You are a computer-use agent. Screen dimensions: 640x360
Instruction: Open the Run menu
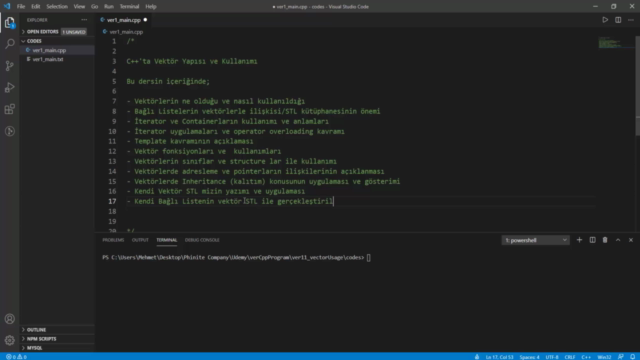tap(109, 7)
